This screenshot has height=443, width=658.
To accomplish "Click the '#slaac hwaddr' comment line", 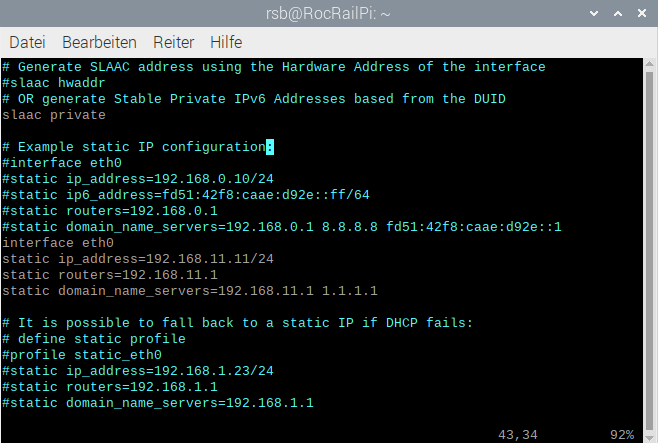I will coord(54,83).
